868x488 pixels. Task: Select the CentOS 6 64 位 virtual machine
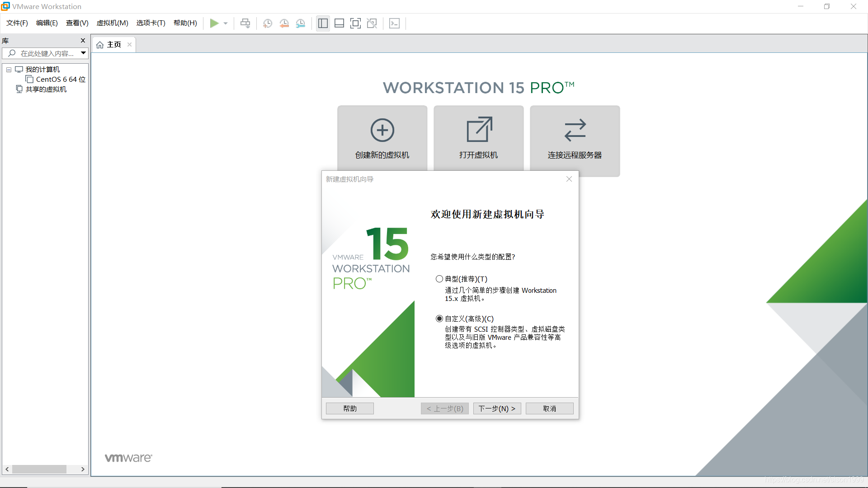coord(61,80)
